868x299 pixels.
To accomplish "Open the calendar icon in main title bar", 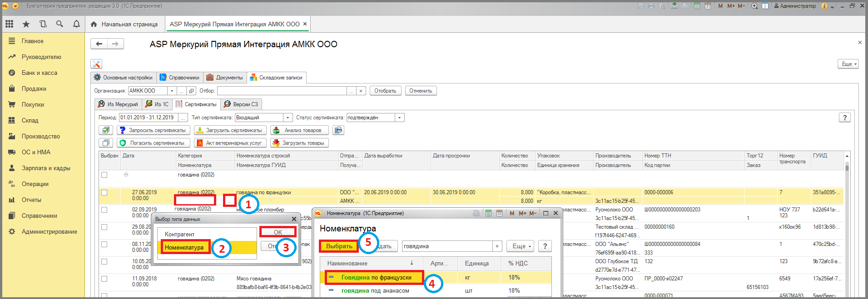I will point(708,6).
